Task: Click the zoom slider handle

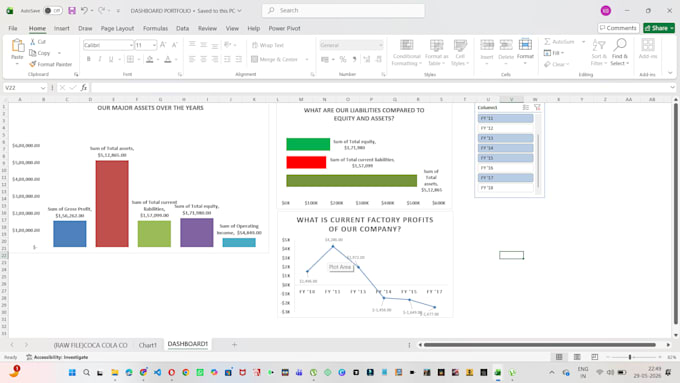Action: (x=630, y=357)
